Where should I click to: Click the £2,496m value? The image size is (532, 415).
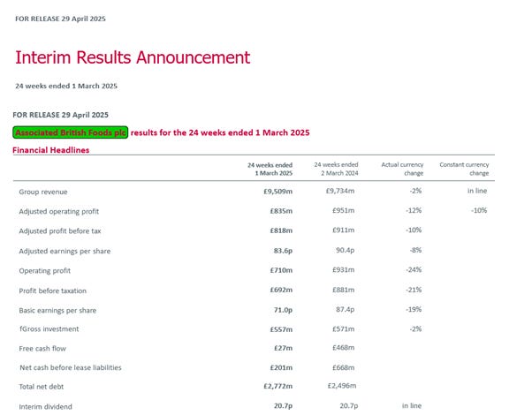coord(342,386)
